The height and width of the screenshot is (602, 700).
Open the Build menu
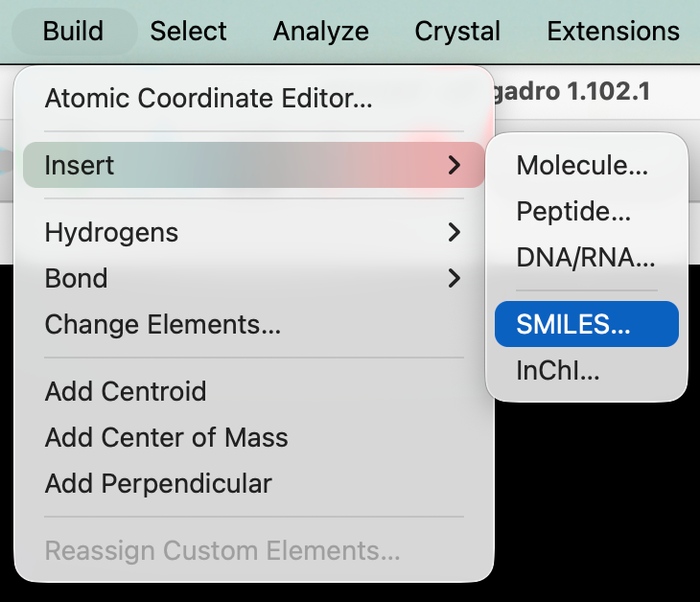73,31
